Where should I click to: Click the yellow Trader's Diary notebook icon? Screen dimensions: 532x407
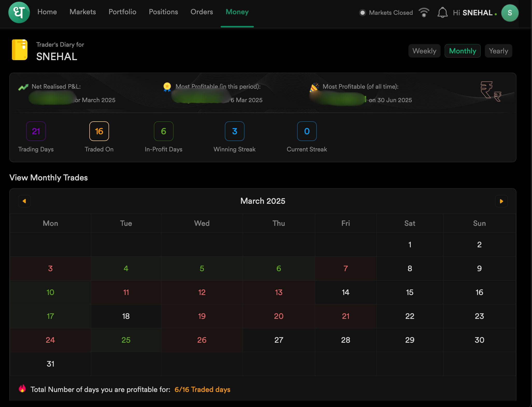coord(20,50)
